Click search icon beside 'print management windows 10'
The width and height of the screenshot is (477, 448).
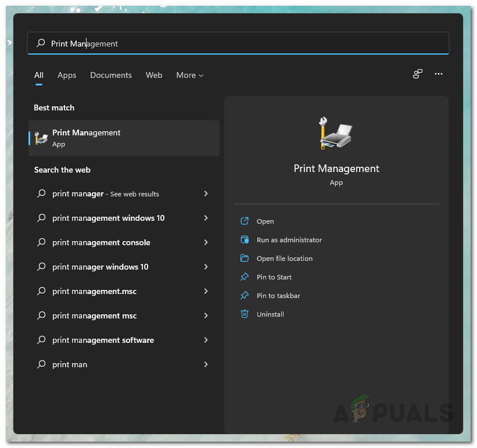pyautogui.click(x=41, y=218)
